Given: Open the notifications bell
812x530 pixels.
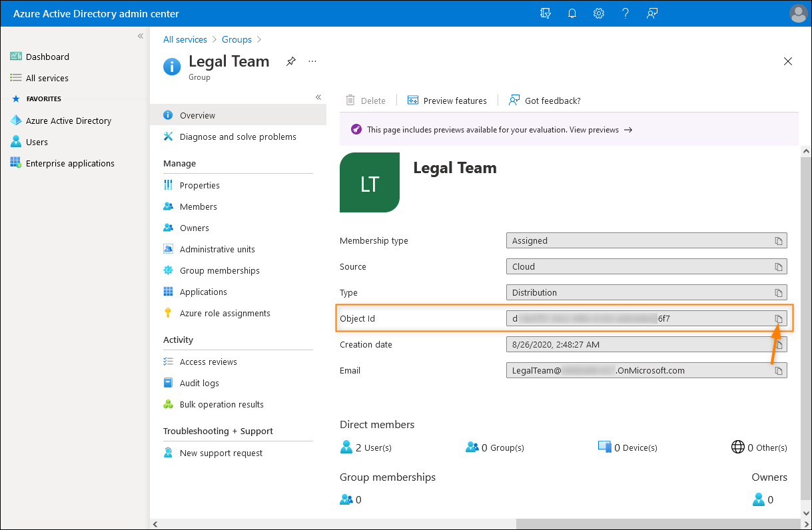Looking at the screenshot, I should tap(572, 13).
